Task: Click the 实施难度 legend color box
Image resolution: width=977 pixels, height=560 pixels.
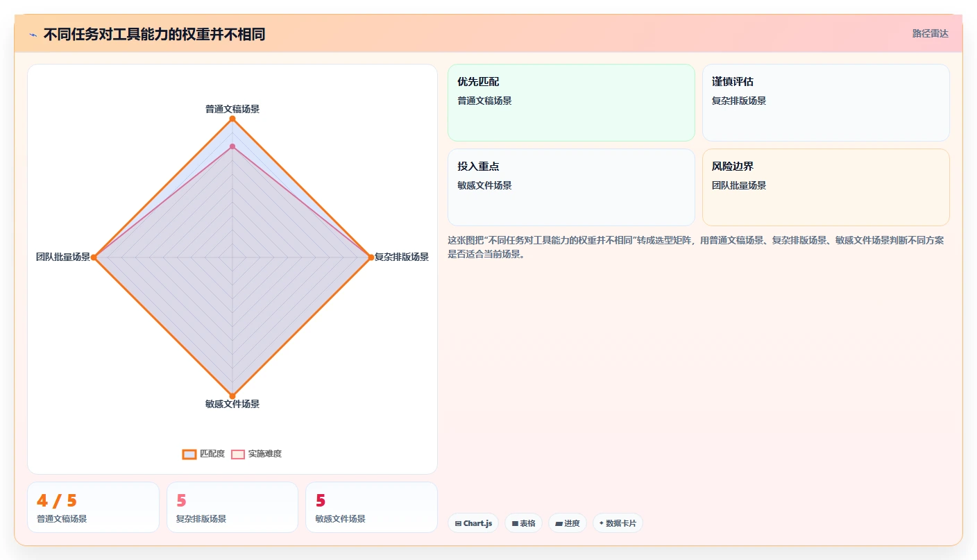Action: click(x=238, y=454)
